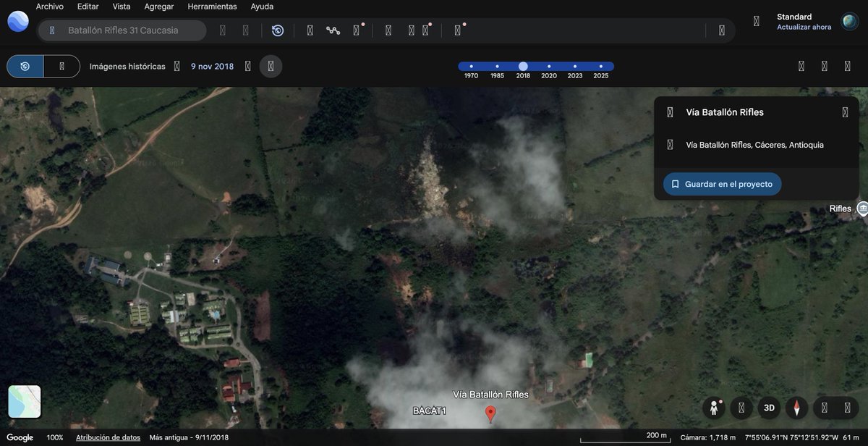Go to the previous imagery date
868x446 pixels.
point(176,66)
